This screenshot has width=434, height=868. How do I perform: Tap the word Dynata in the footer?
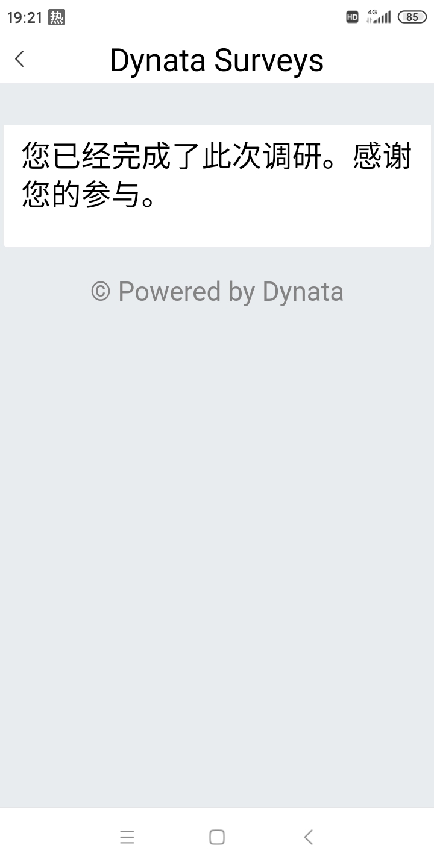303,292
